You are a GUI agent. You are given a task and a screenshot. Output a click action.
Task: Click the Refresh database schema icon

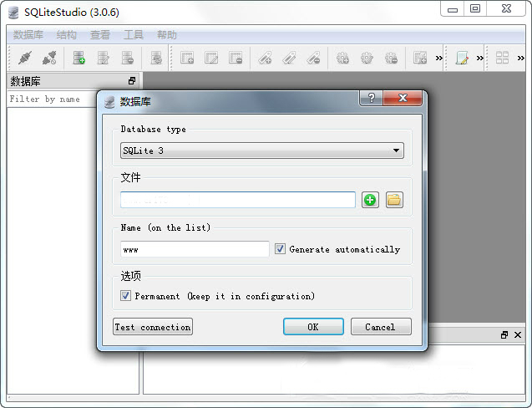coord(156,58)
